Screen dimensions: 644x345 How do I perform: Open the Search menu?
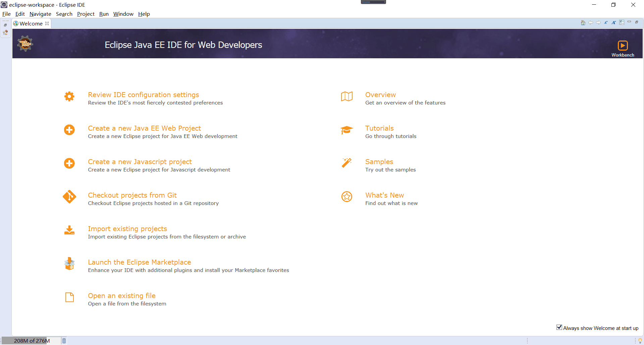pos(64,14)
